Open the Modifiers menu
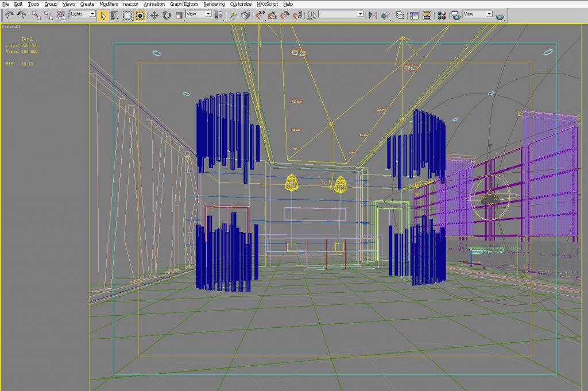This screenshot has width=588, height=391. 108,4
